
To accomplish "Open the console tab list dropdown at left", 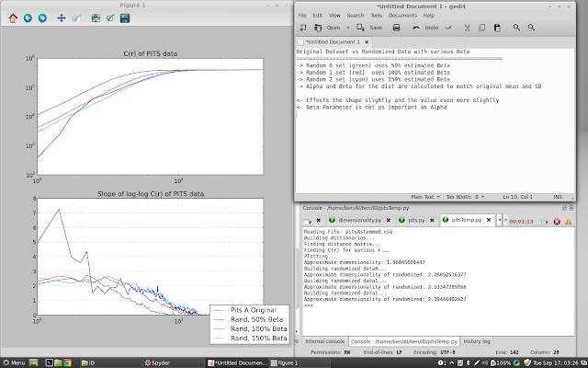I will (x=308, y=221).
